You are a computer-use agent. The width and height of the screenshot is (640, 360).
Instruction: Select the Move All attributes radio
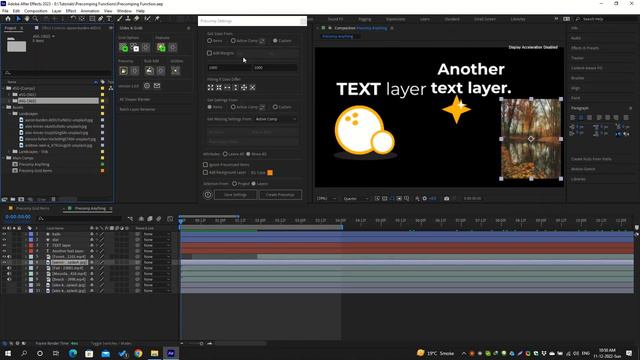tap(248, 154)
